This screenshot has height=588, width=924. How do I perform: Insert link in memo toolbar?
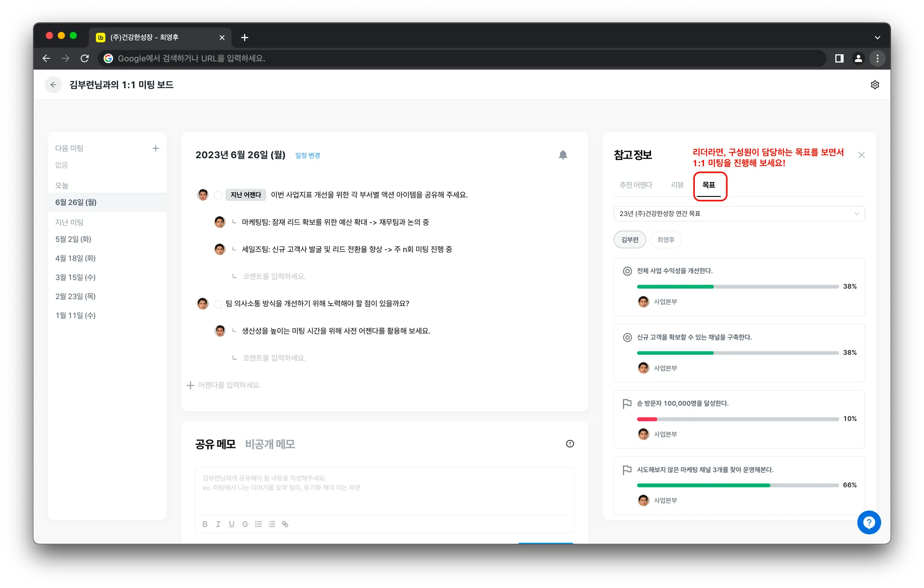(x=285, y=524)
